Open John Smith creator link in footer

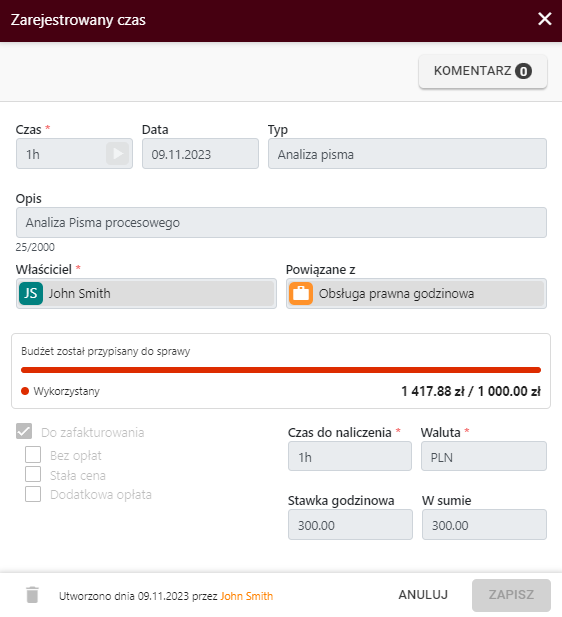pyautogui.click(x=246, y=596)
